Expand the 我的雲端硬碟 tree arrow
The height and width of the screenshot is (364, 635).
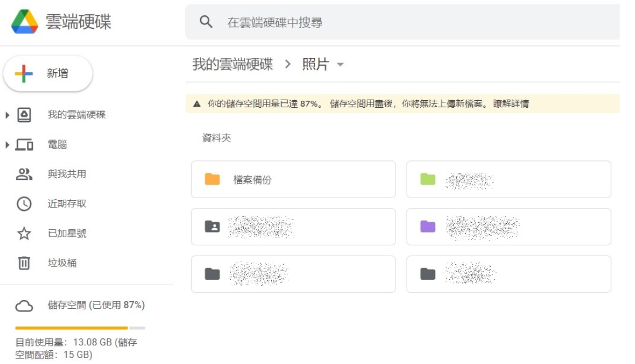(x=8, y=115)
